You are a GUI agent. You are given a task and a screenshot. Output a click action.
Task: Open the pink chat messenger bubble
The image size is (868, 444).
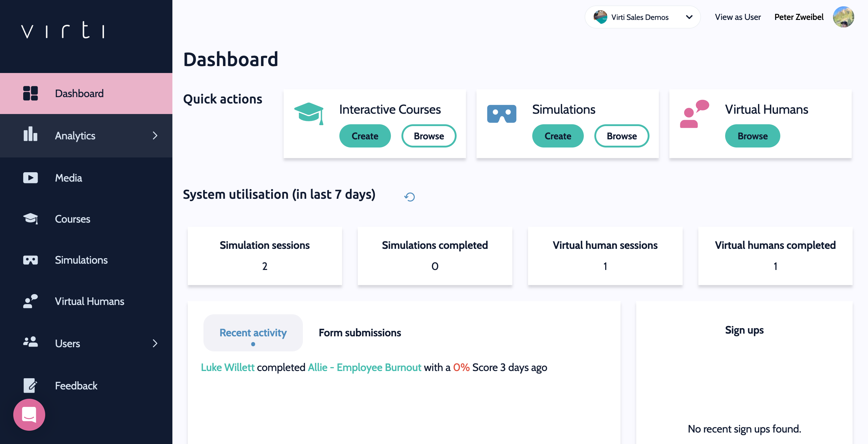click(x=29, y=414)
